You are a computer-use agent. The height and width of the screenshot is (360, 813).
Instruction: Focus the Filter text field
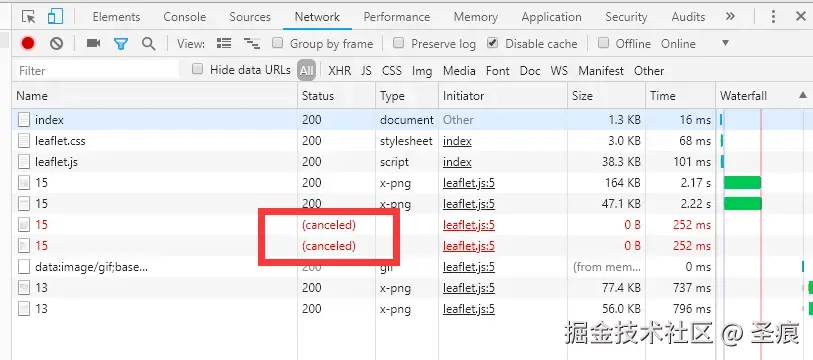(x=97, y=71)
